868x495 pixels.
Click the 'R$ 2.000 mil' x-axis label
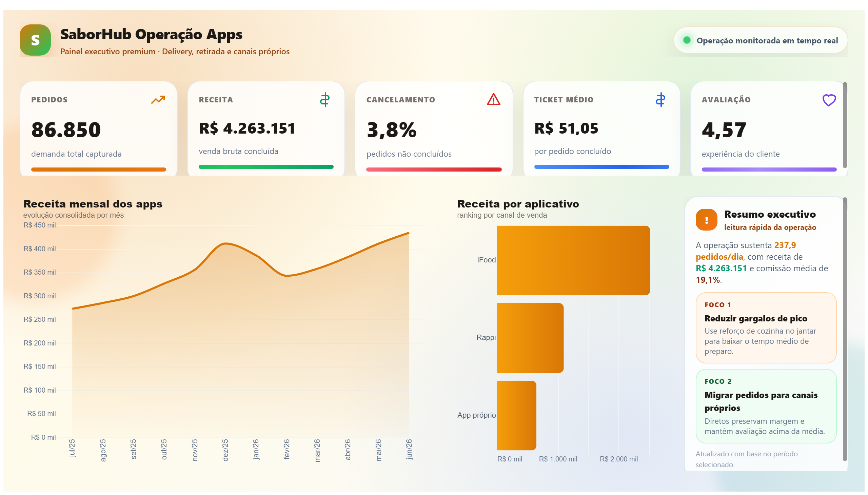coord(618,459)
